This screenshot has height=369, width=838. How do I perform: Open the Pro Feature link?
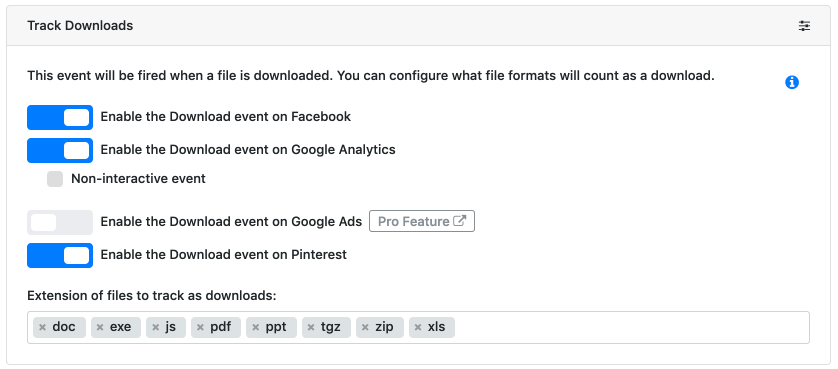point(422,221)
